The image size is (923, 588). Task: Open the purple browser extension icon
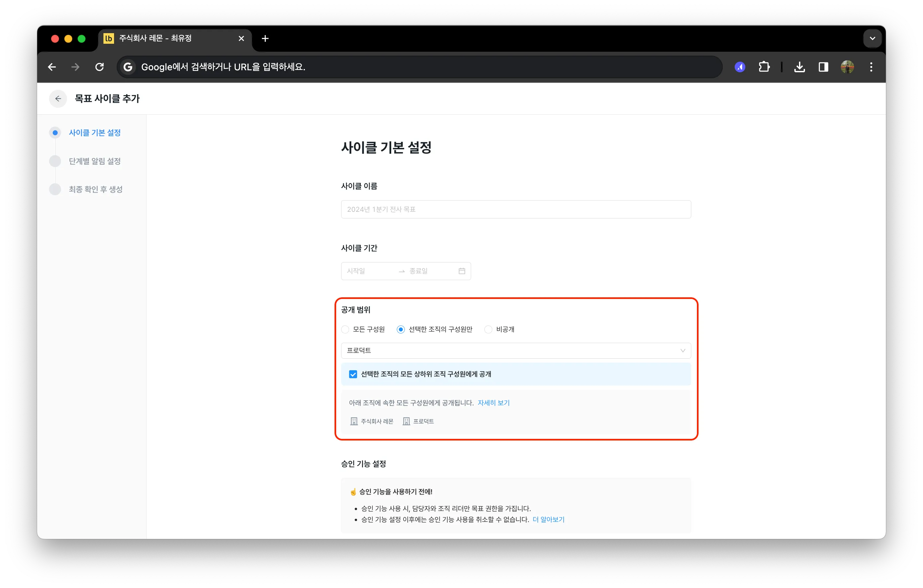[x=740, y=67]
